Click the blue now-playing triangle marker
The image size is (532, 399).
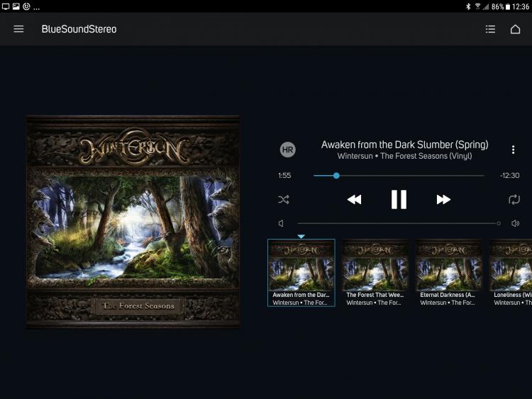tap(301, 236)
